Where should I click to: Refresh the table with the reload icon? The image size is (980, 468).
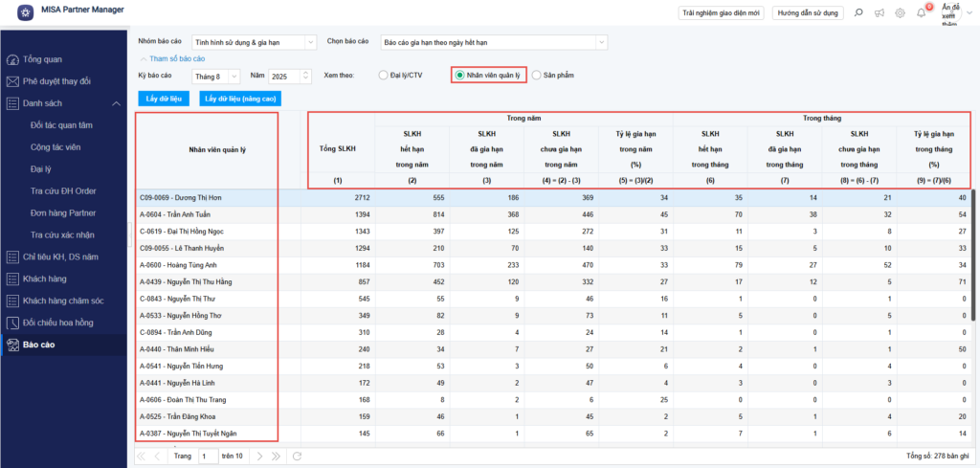(297, 457)
